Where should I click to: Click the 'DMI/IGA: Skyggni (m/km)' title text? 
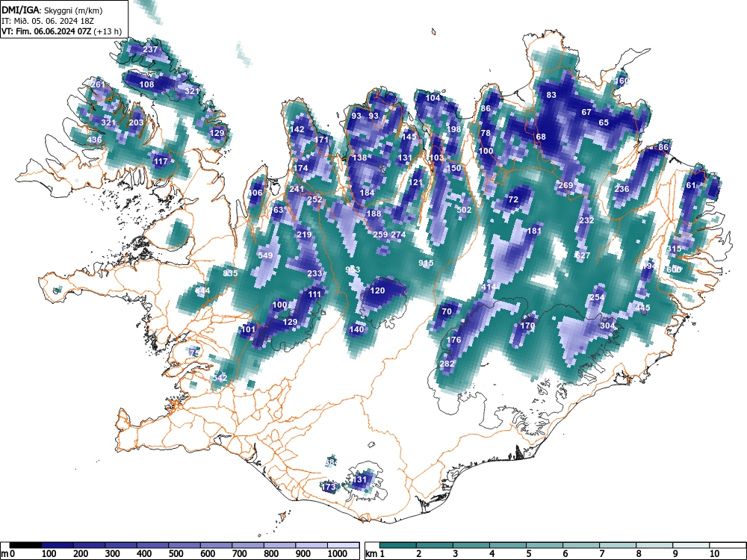(x=52, y=10)
